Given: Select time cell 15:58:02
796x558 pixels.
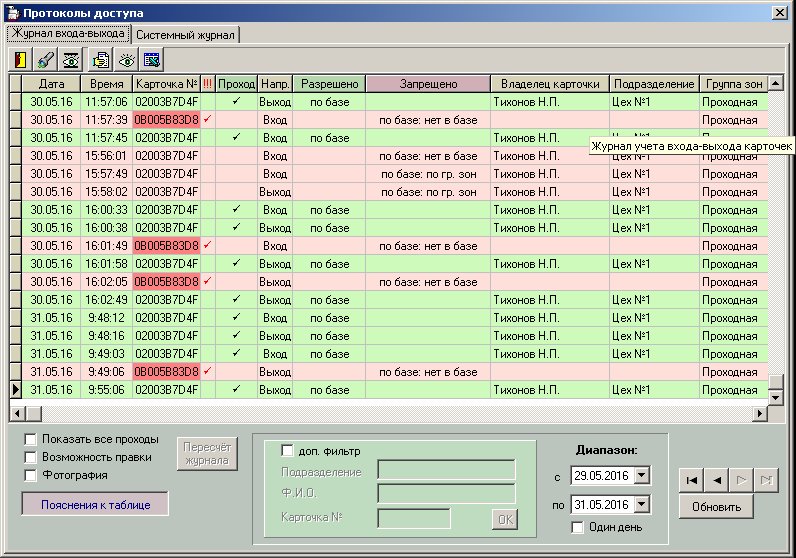Looking at the screenshot, I should point(106,192).
